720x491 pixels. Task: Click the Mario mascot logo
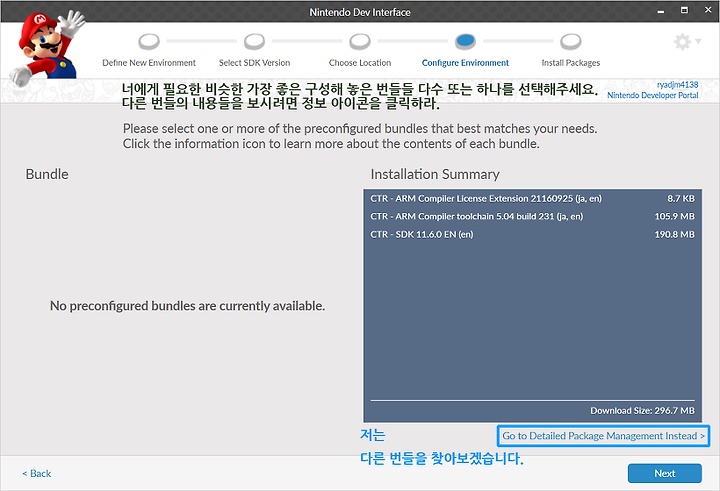47,47
